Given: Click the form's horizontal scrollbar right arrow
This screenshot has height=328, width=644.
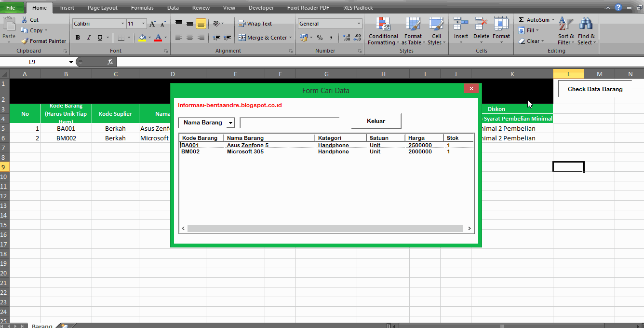Looking at the screenshot, I should (469, 228).
